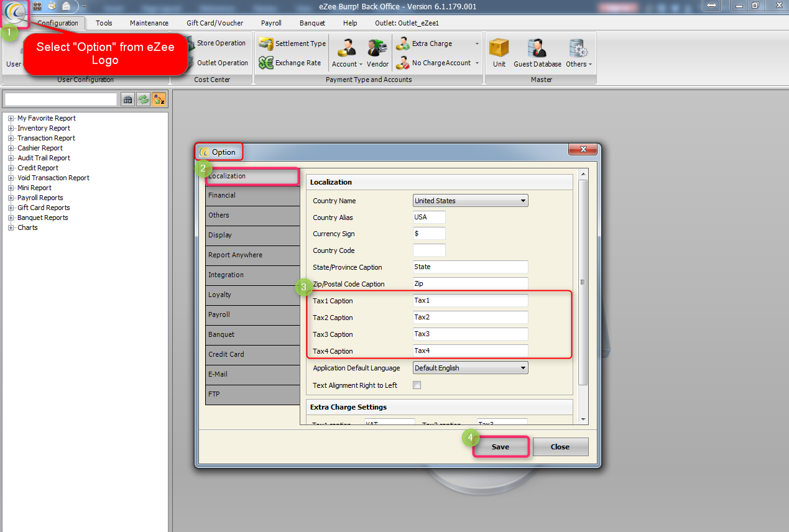The height and width of the screenshot is (532, 789).
Task: Open the Tools ribbon tab
Action: pos(104,23)
